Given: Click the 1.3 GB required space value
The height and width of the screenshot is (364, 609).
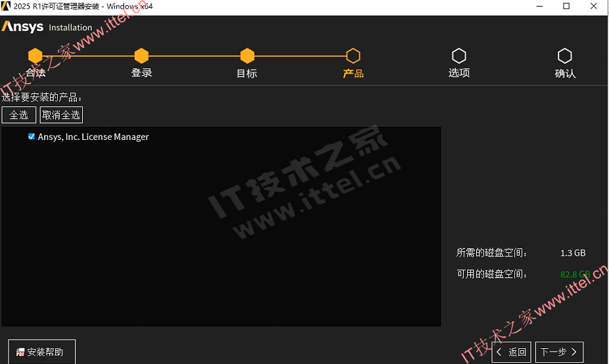Looking at the screenshot, I should click(x=573, y=253).
